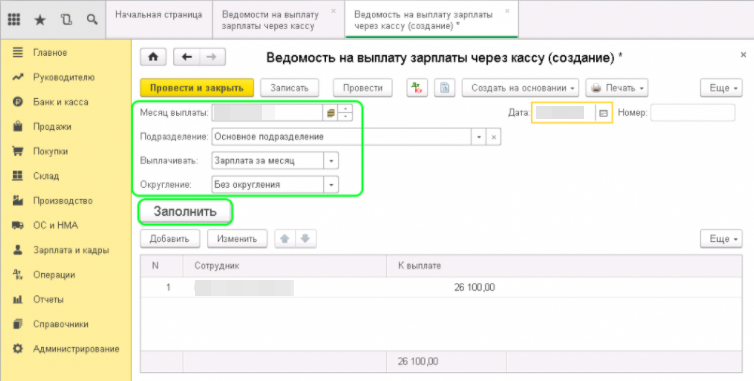Go forward with the right arrow
Viewport: 754px width, 381px height.
[212, 57]
